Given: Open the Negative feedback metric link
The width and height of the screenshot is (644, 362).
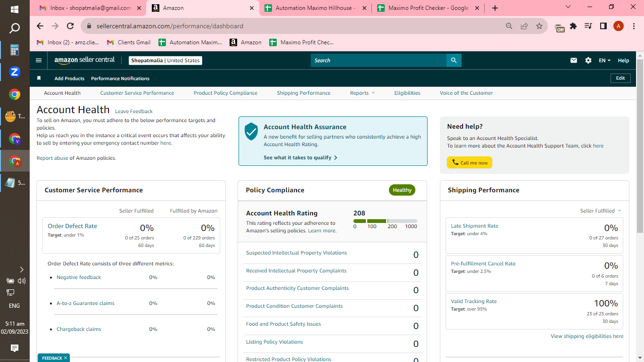Looking at the screenshot, I should tap(79, 277).
